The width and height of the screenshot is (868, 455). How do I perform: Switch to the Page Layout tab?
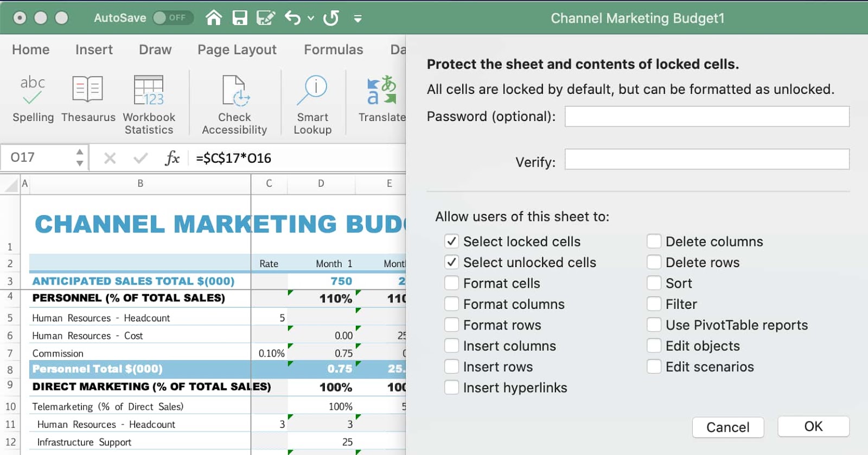pyautogui.click(x=237, y=49)
